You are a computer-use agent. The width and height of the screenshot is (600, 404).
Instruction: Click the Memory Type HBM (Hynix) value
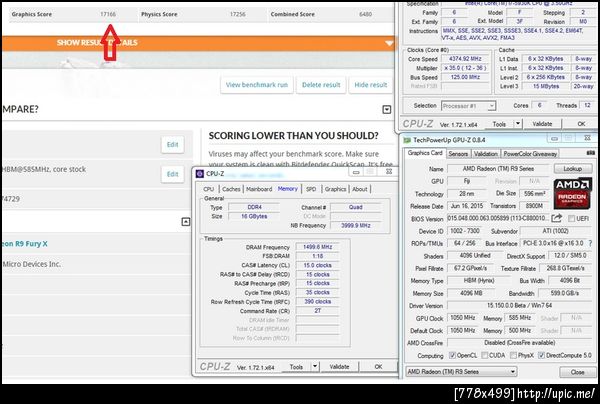[x=479, y=280]
